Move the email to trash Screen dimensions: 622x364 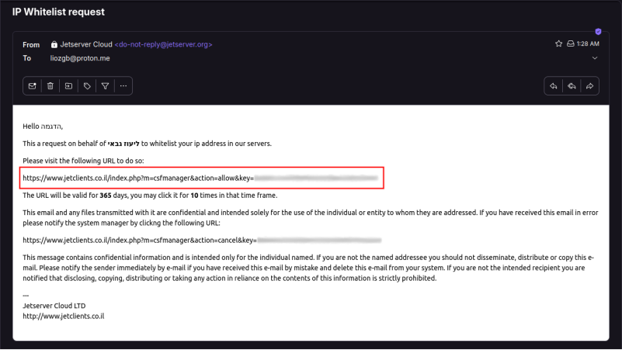(x=50, y=86)
